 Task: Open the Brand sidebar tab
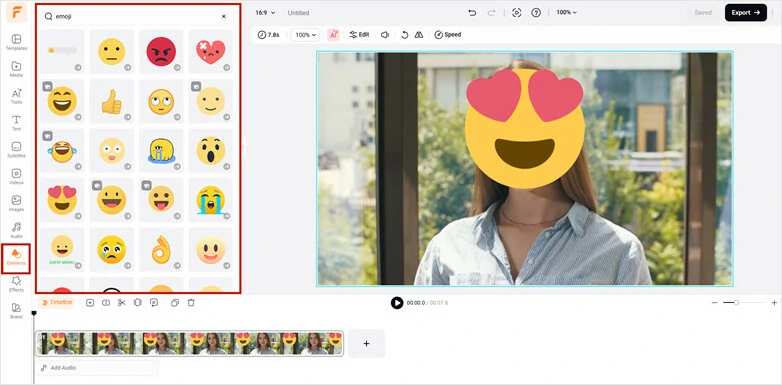[16, 311]
